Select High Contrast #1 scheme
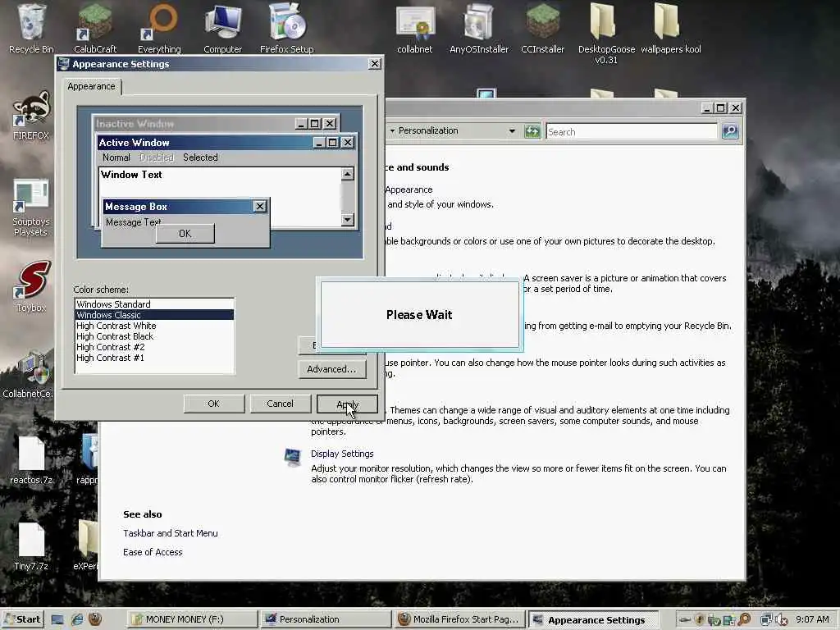Screen dimensions: 840x630 [154, 358]
